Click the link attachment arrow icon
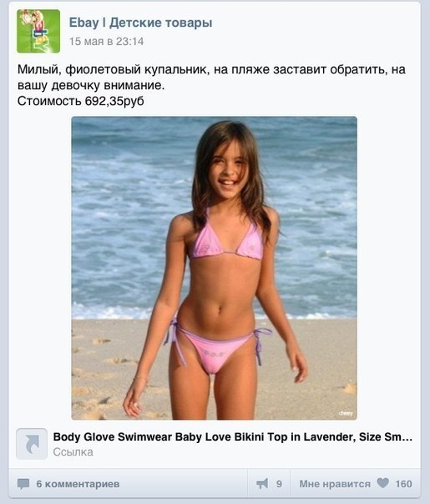Viewport: 430px width, 504px height. (x=32, y=444)
